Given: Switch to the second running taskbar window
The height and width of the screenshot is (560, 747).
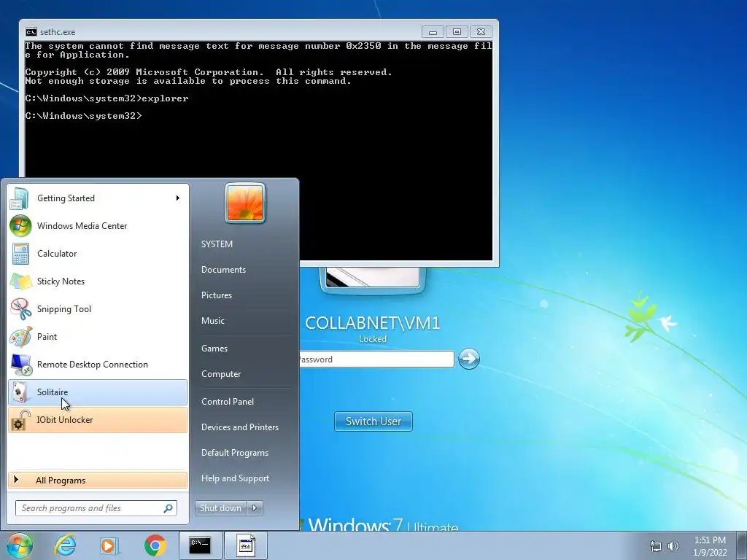Looking at the screenshot, I should pyautogui.click(x=245, y=545).
